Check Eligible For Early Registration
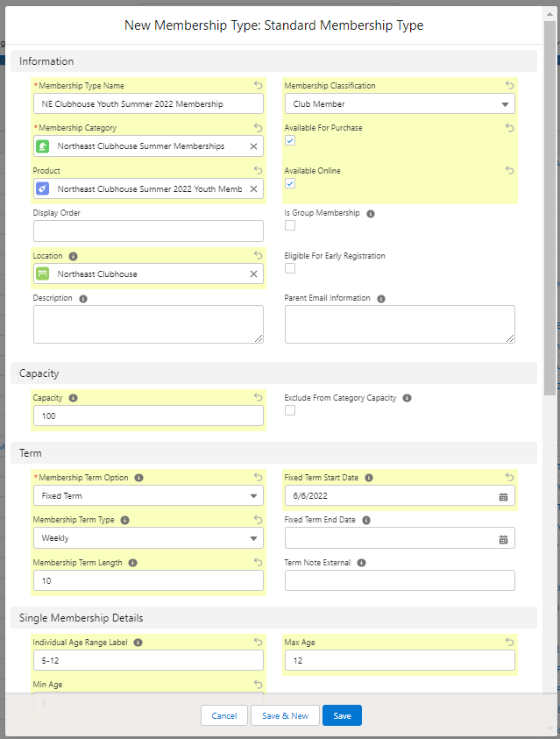This screenshot has width=560, height=739. pyautogui.click(x=289, y=268)
